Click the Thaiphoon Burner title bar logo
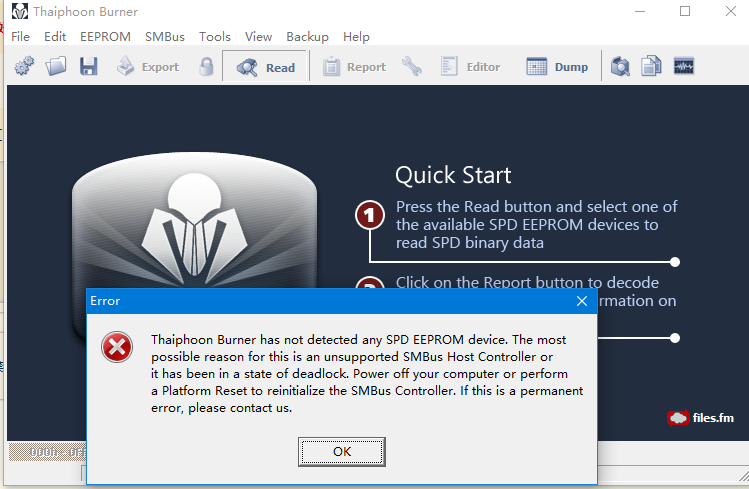Viewport: 749px width, 489px height. click(x=20, y=11)
